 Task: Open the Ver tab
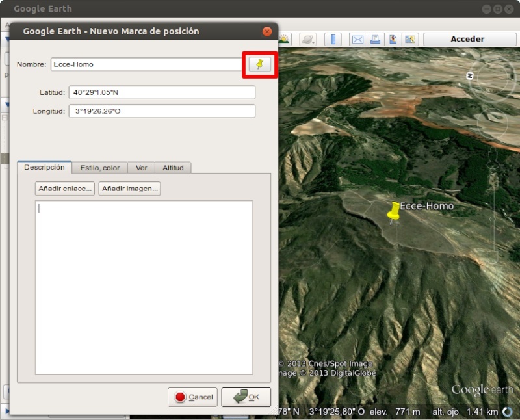(141, 168)
